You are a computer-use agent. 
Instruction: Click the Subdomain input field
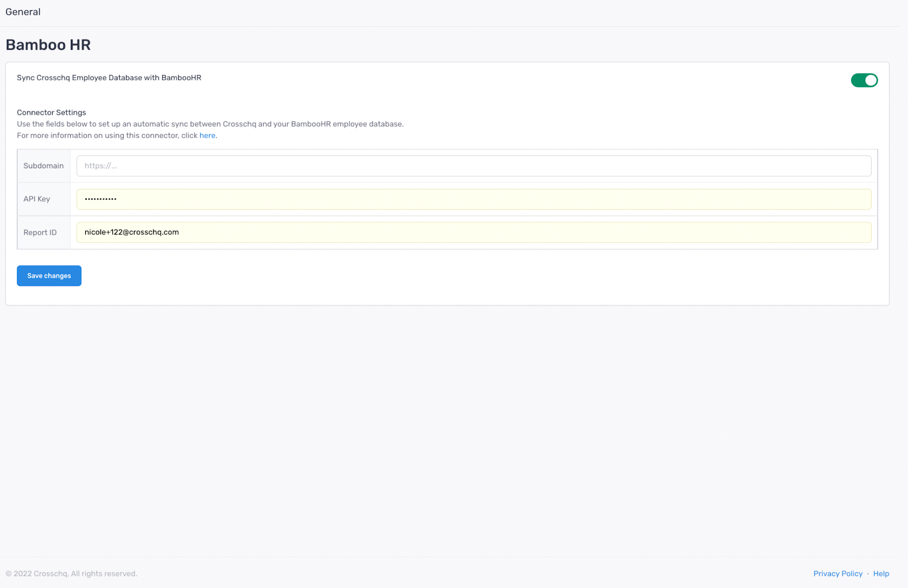(x=474, y=166)
